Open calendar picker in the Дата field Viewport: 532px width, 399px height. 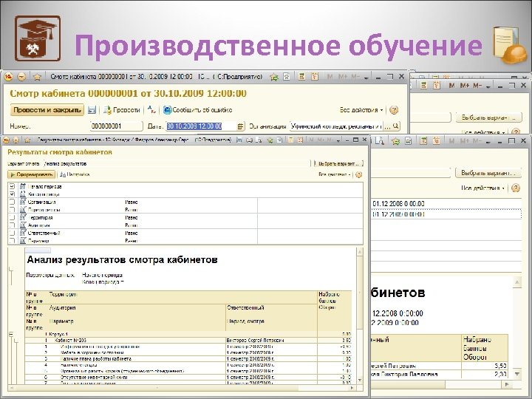240,126
